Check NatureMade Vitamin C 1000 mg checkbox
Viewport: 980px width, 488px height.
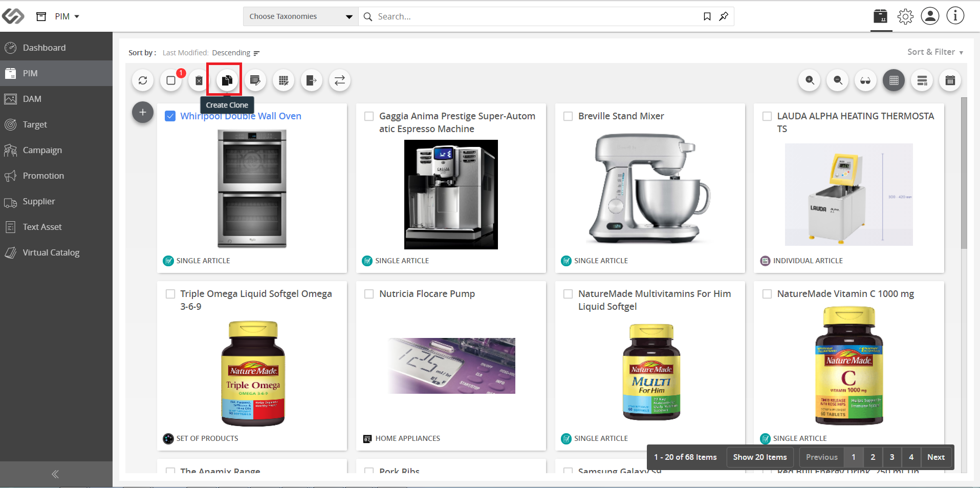pos(767,294)
